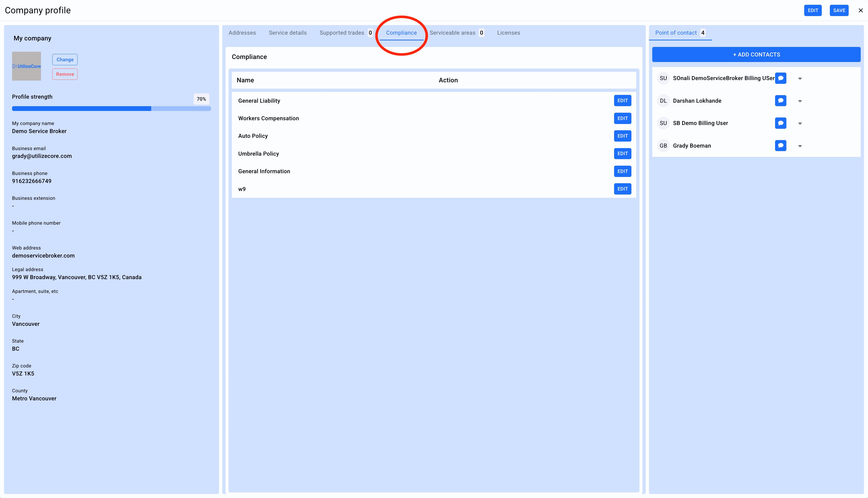
Task: Go to the Licenses tab
Action: point(508,33)
